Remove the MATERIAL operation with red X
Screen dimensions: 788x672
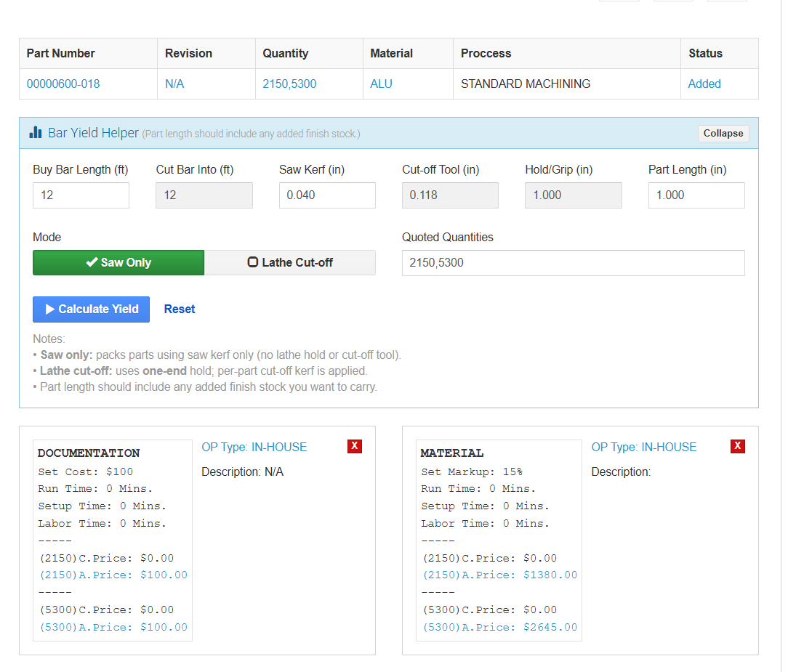pos(738,446)
